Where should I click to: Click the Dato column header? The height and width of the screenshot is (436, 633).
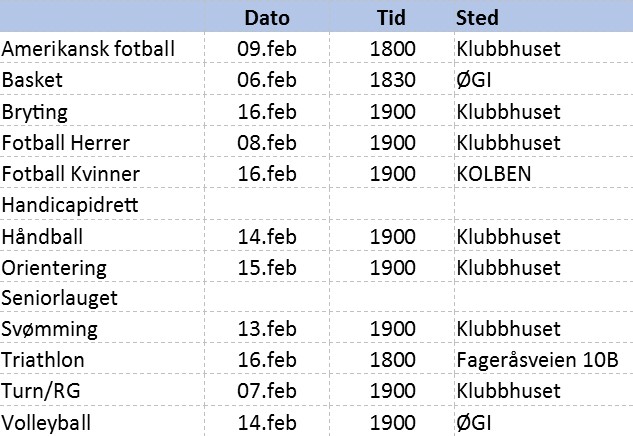[267, 18]
